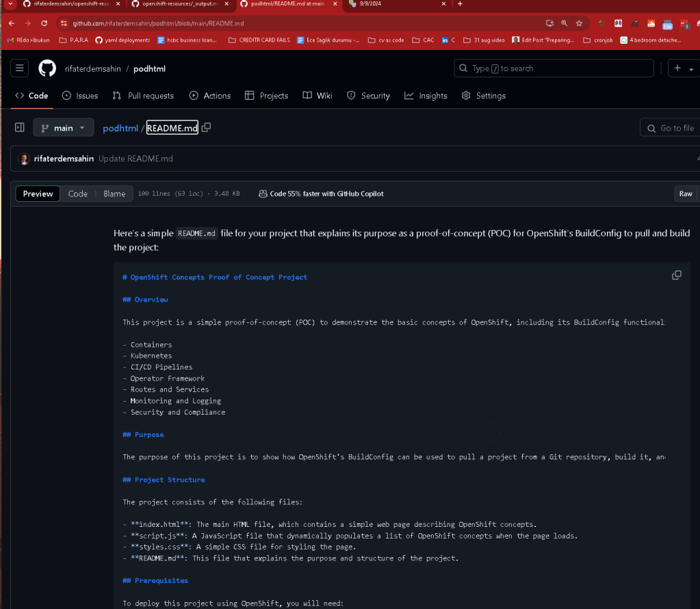
Task: View the Raw file
Action: coord(685,194)
